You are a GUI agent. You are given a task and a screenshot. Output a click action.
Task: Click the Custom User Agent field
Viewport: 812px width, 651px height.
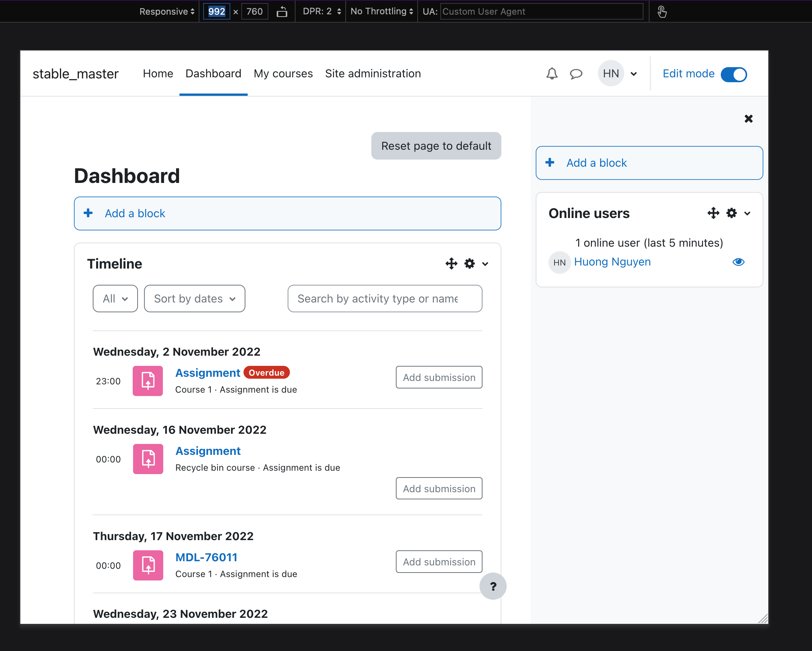click(x=542, y=11)
